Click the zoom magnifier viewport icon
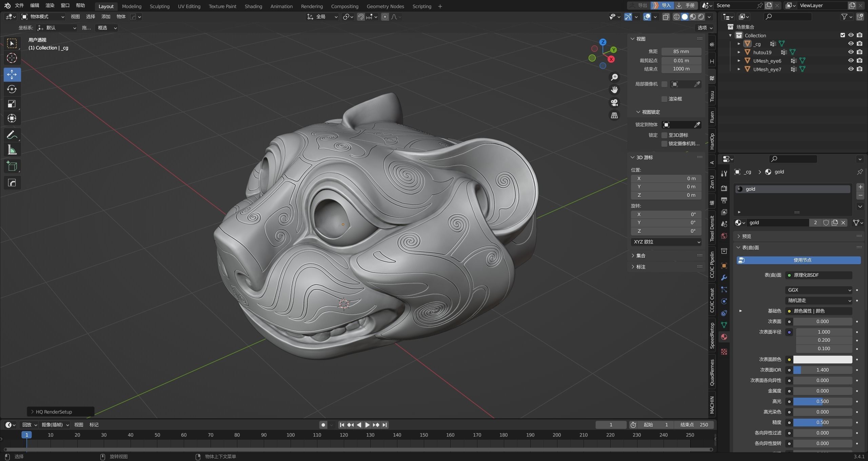The width and height of the screenshot is (868, 461). (x=614, y=77)
